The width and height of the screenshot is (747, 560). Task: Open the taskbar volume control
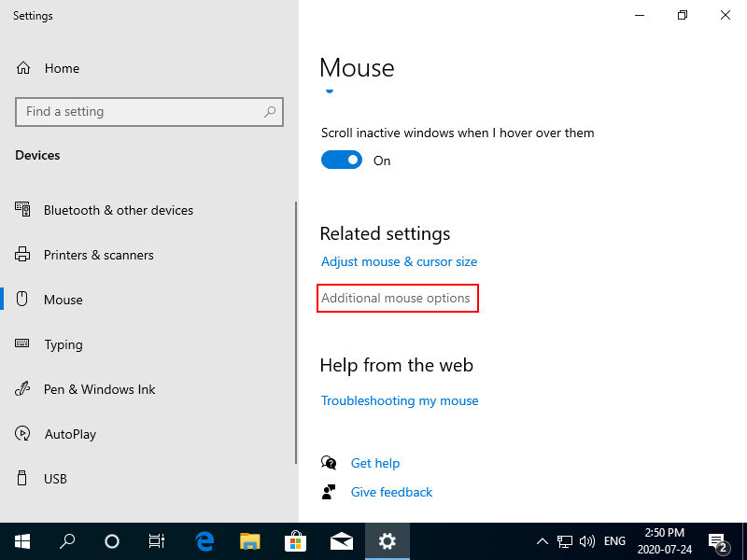click(587, 541)
